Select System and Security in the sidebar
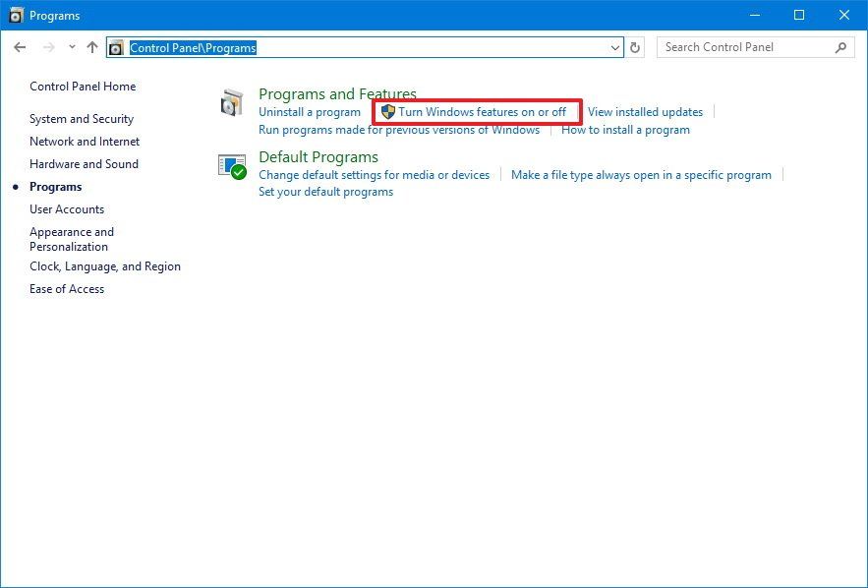The height and width of the screenshot is (588, 868). coord(83,118)
